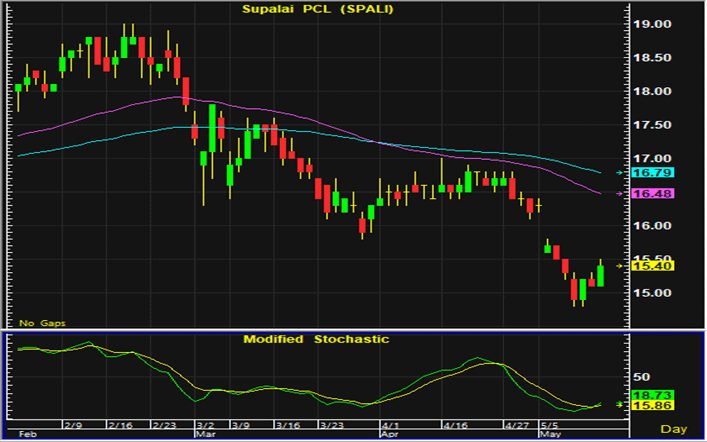707x442 pixels.
Task: Click the 2/16 date label
Action: [119, 425]
